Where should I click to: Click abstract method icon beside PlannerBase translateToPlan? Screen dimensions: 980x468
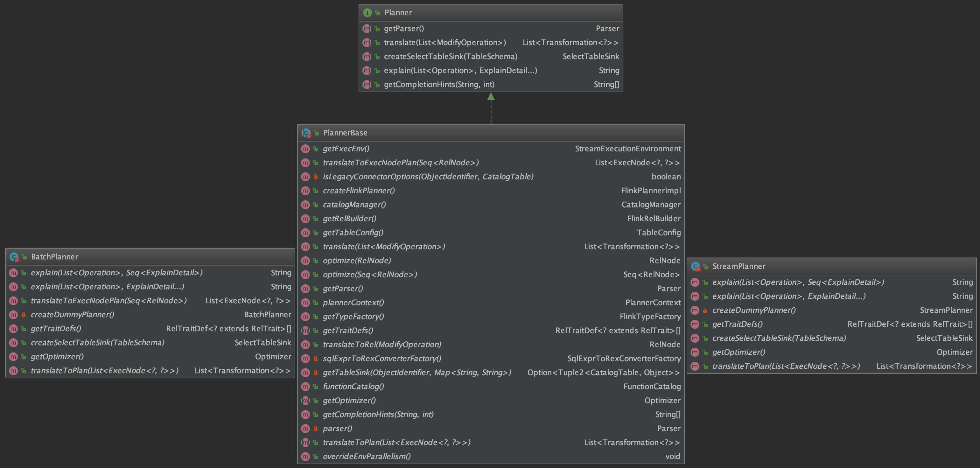click(305, 443)
